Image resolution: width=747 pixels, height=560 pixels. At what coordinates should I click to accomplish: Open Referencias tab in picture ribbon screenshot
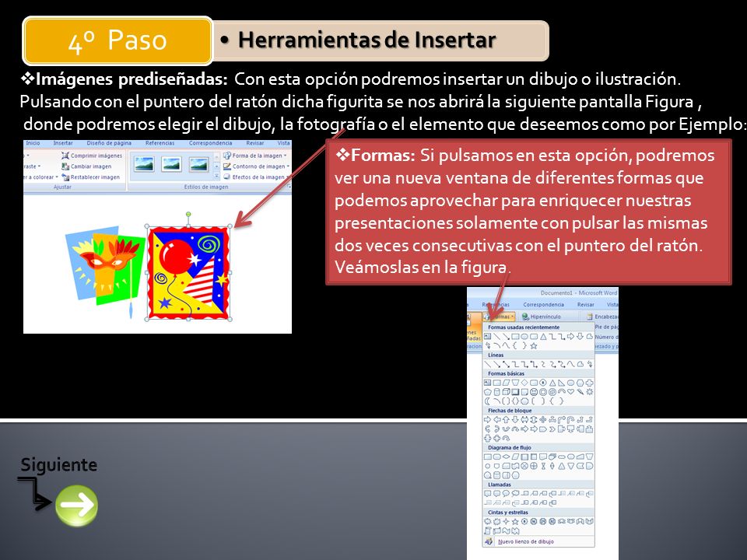160,143
